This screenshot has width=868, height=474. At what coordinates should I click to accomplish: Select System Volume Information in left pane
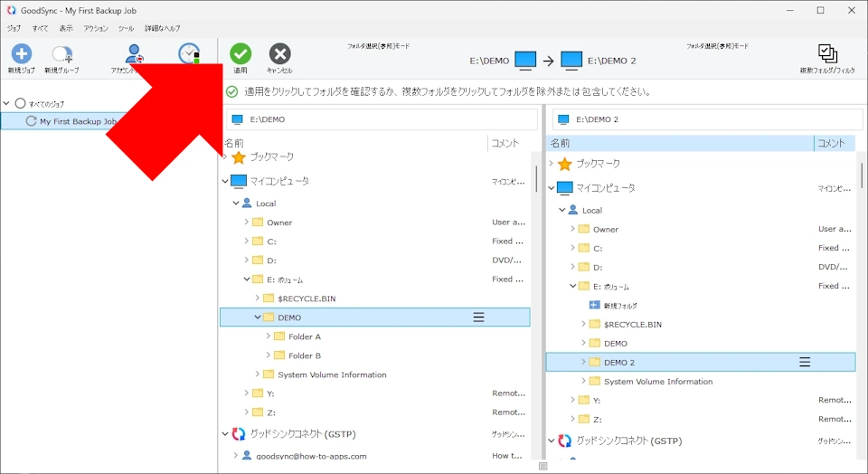click(332, 374)
